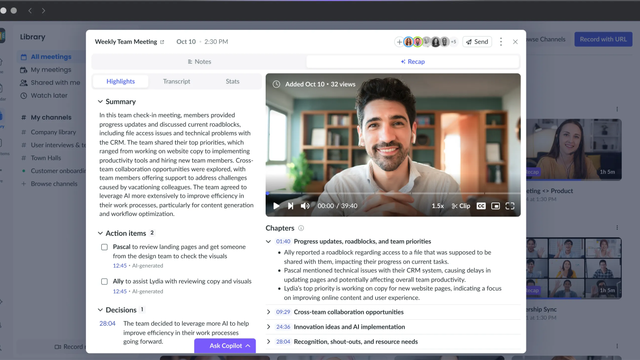Collapse the Summary section
640x360 pixels.
[x=100, y=101]
